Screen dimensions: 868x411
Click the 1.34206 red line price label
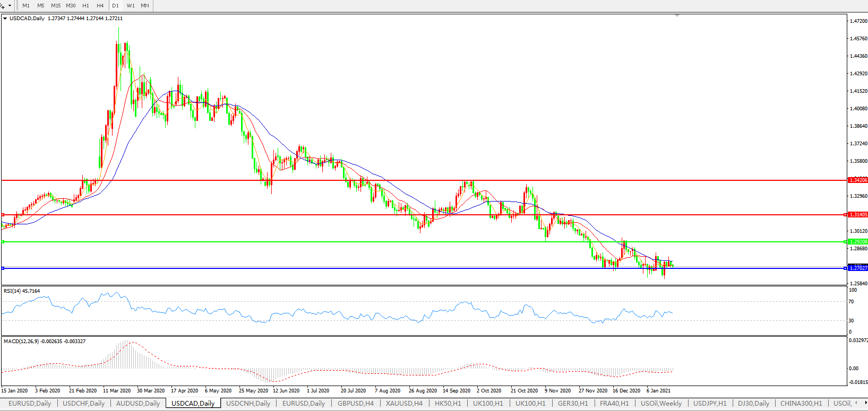click(858, 180)
